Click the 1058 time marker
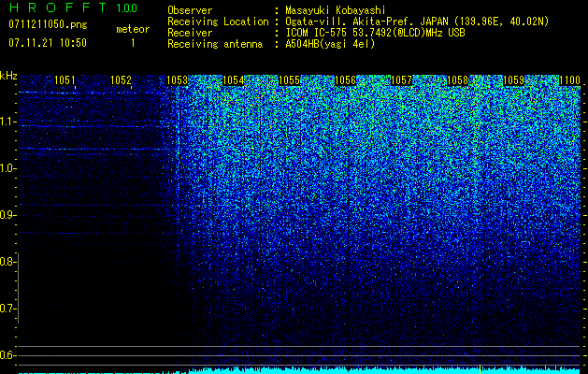588x374 pixels. point(458,80)
